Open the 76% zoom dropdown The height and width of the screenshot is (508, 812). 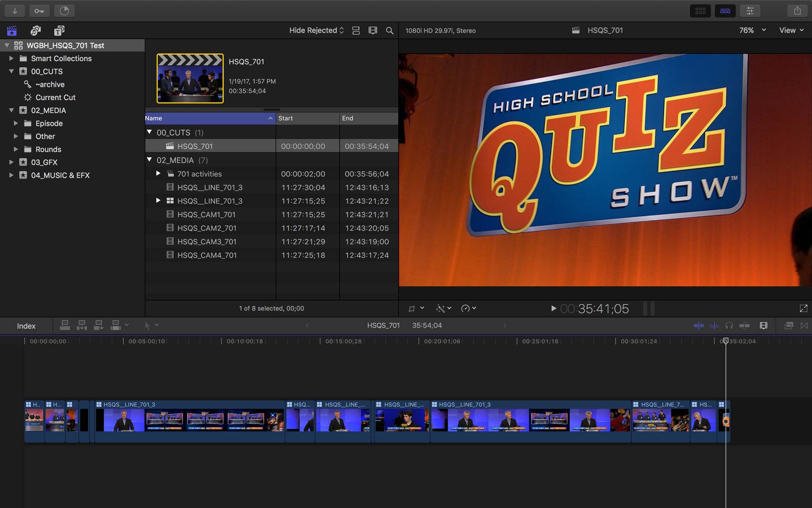pyautogui.click(x=752, y=30)
